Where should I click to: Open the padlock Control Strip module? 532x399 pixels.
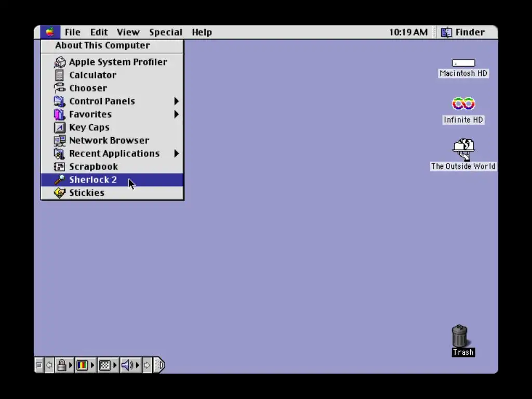[64, 365]
